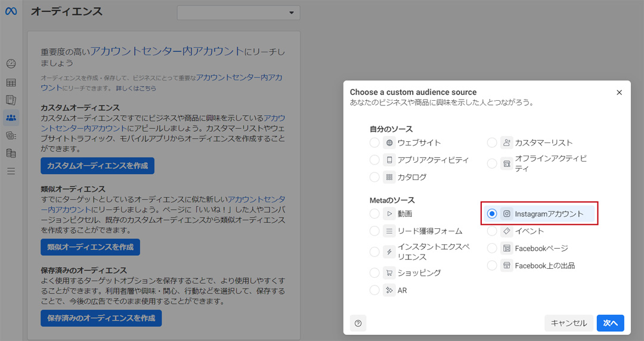Choose the カスタマーリスト radio option
Image resolution: width=644 pixels, height=341 pixels.
click(492, 142)
